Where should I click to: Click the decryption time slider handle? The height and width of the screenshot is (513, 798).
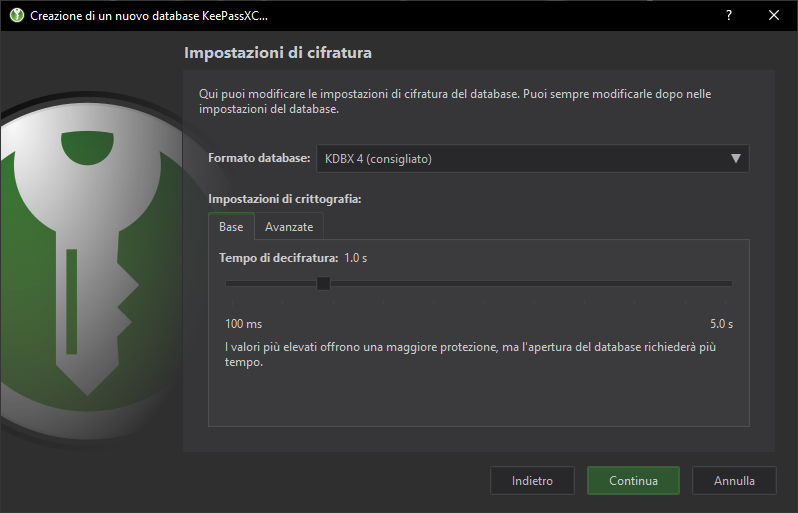coord(323,283)
